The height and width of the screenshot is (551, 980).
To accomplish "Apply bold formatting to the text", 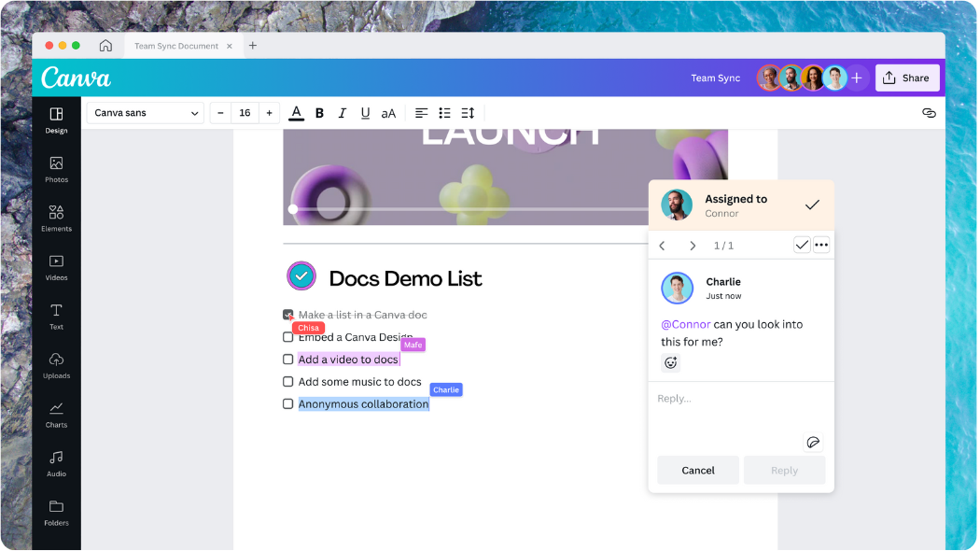I will pos(319,112).
